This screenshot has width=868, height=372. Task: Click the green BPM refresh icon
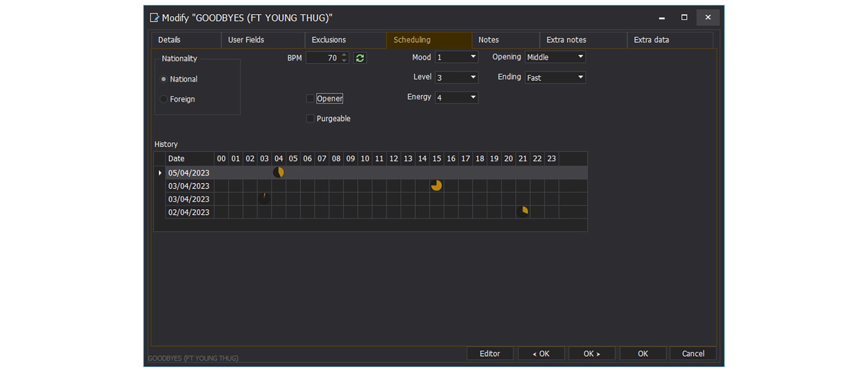[x=360, y=58]
